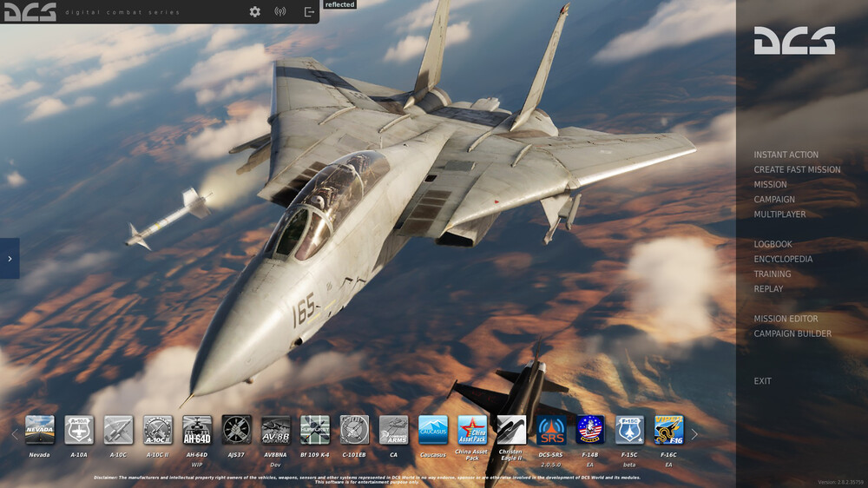This screenshot has width=868, height=488.
Task: Click the version number text
Action: 840,483
